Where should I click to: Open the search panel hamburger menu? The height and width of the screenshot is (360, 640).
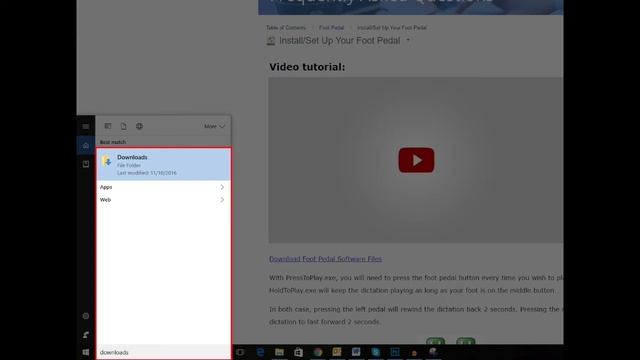[86, 127]
